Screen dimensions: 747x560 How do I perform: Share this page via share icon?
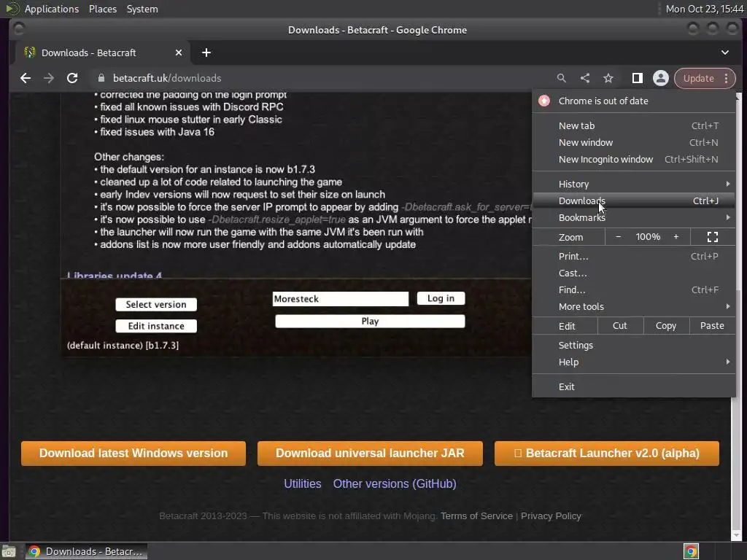[x=585, y=78]
